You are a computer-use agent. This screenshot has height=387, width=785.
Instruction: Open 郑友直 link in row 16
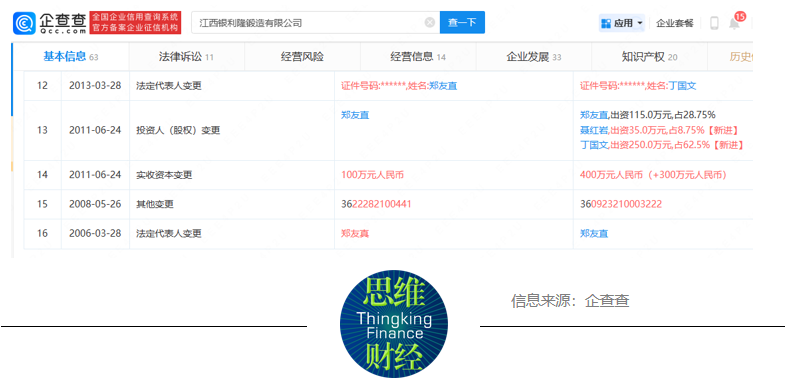(594, 233)
